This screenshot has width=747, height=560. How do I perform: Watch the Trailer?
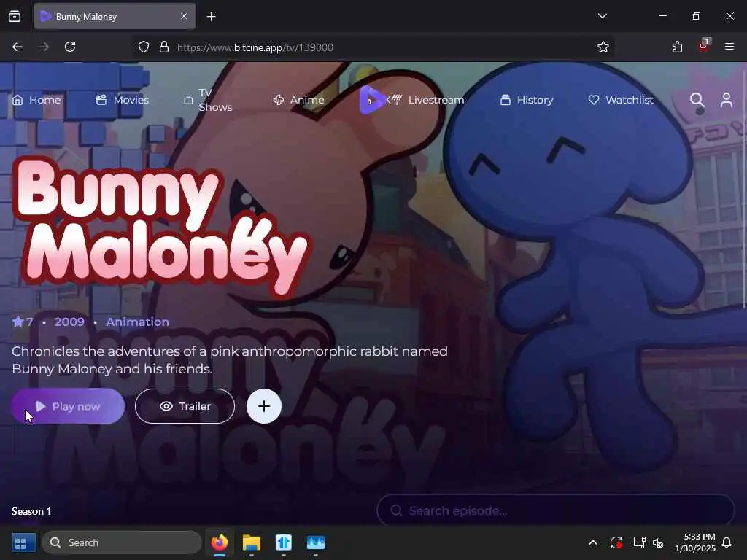[x=185, y=406]
